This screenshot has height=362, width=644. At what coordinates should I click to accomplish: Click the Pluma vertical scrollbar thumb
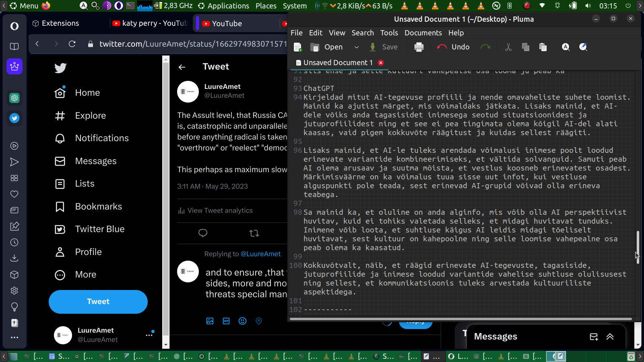[x=638, y=247]
